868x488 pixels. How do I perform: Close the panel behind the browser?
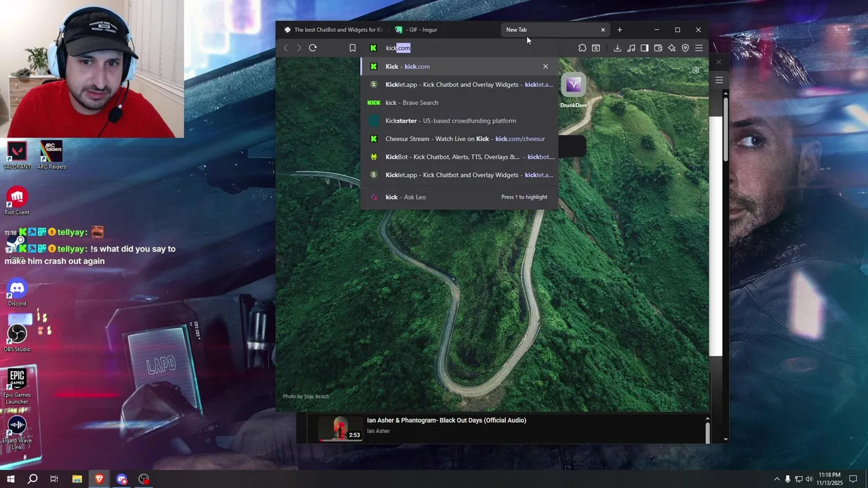[719, 62]
